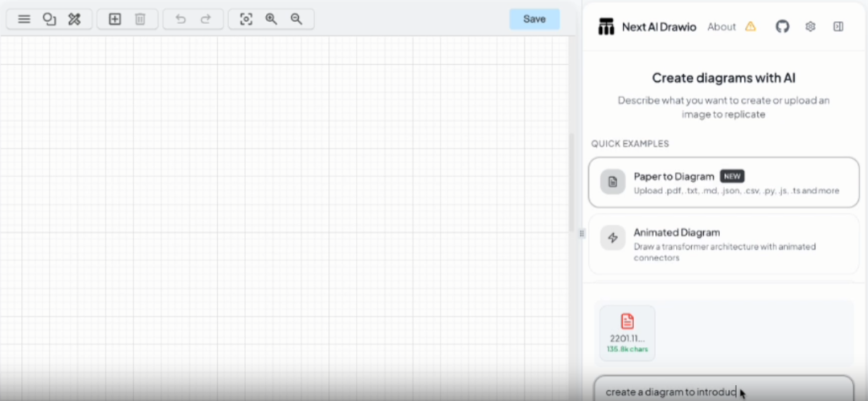The height and width of the screenshot is (401, 868).
Task: Open the About link
Action: [x=721, y=27]
